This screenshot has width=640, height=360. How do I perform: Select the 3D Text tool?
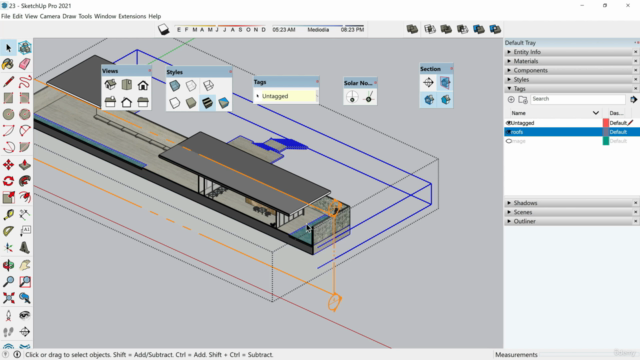click(24, 247)
